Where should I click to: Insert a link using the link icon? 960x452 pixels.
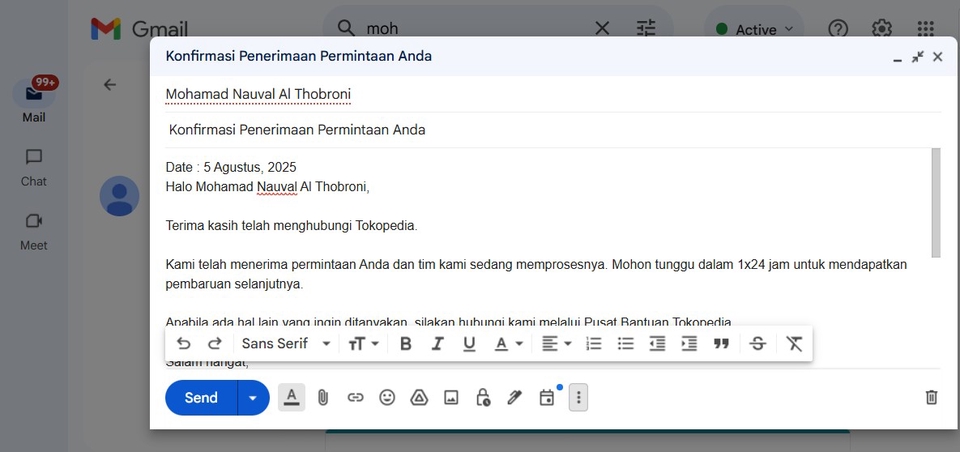click(x=355, y=398)
